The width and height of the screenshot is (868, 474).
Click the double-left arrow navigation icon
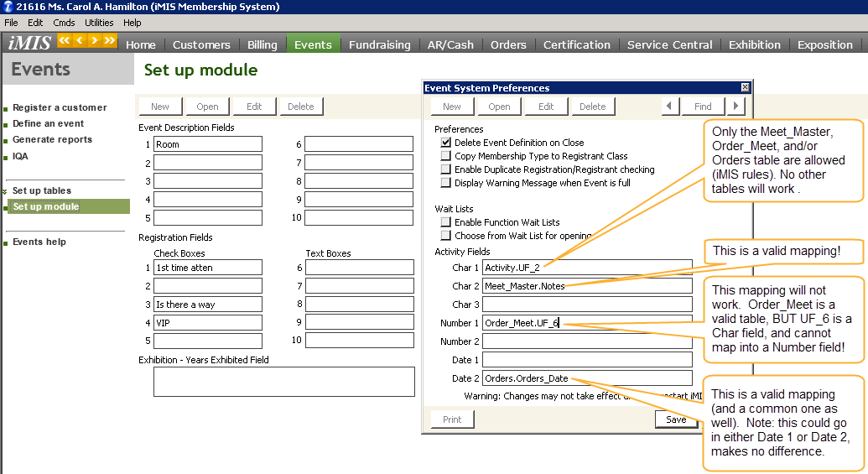click(65, 40)
